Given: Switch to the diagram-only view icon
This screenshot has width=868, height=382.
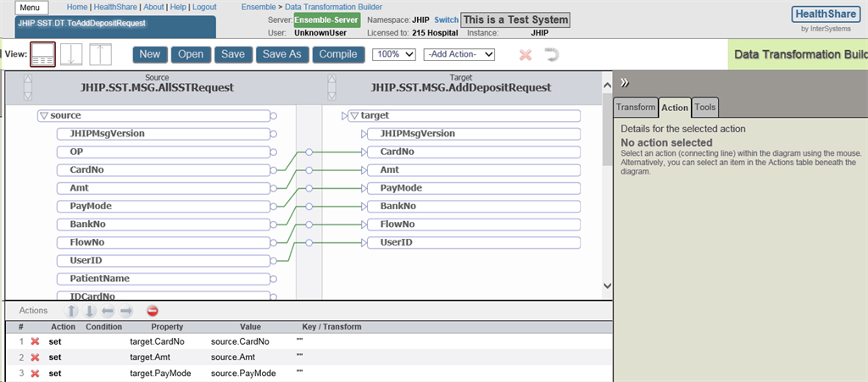Looking at the screenshot, I should pos(71,55).
